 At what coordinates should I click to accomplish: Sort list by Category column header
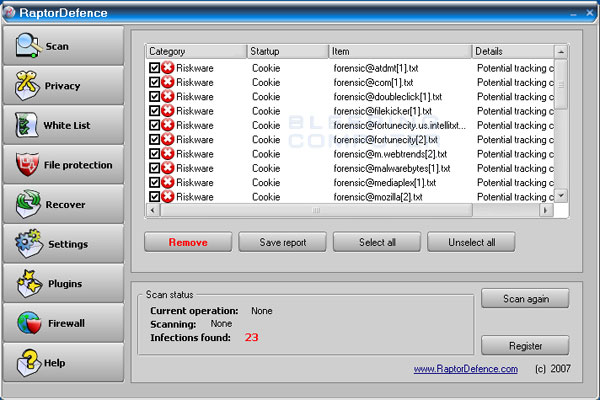pyautogui.click(x=196, y=51)
